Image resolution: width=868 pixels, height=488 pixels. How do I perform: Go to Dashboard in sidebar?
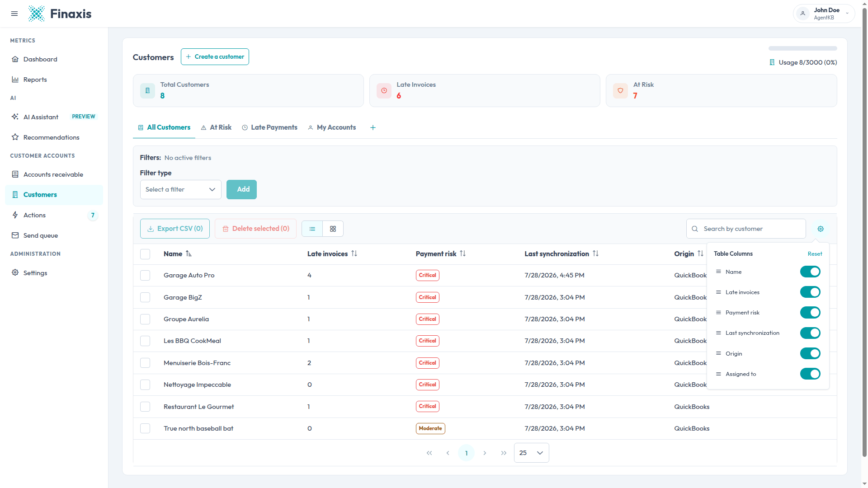[54, 59]
